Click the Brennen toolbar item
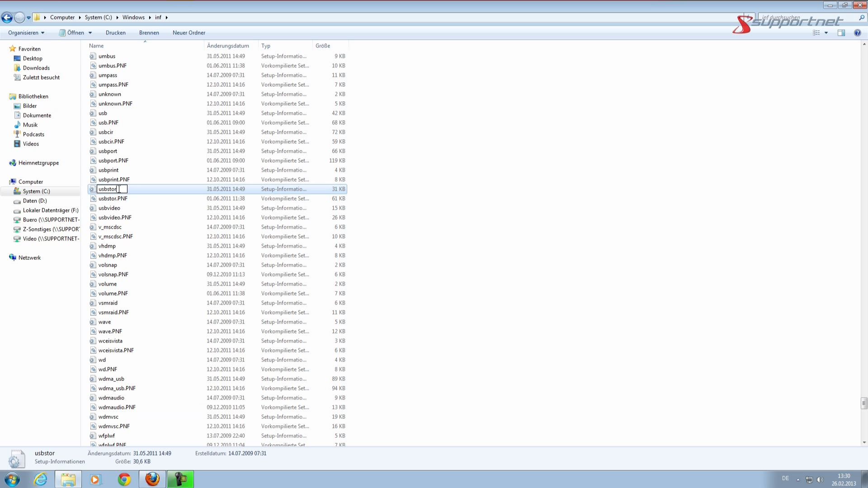Image resolution: width=868 pixels, height=488 pixels. coord(149,33)
